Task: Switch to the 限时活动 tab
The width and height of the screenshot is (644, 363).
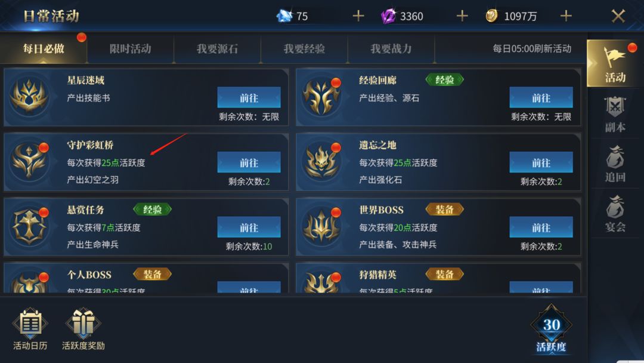Action: 130,49
